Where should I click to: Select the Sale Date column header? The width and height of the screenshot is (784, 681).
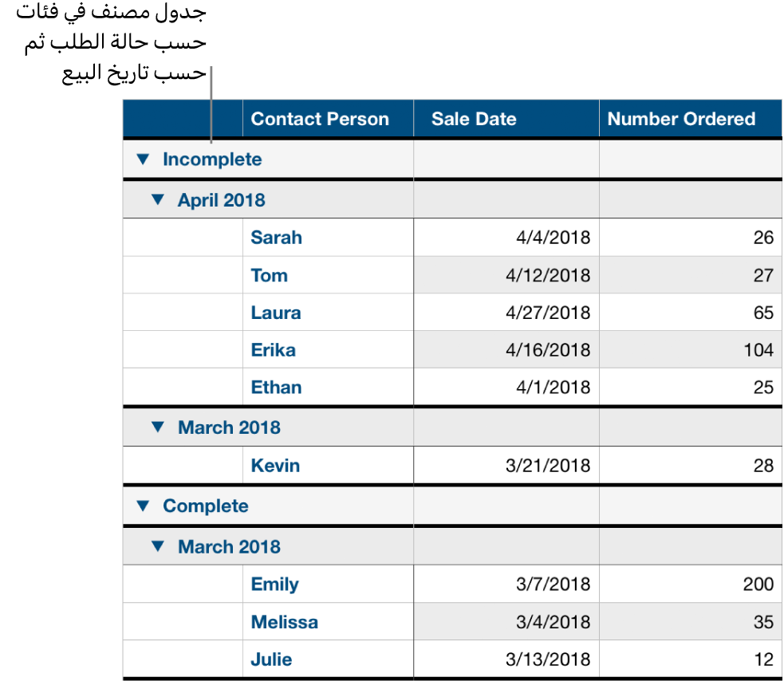[470, 119]
